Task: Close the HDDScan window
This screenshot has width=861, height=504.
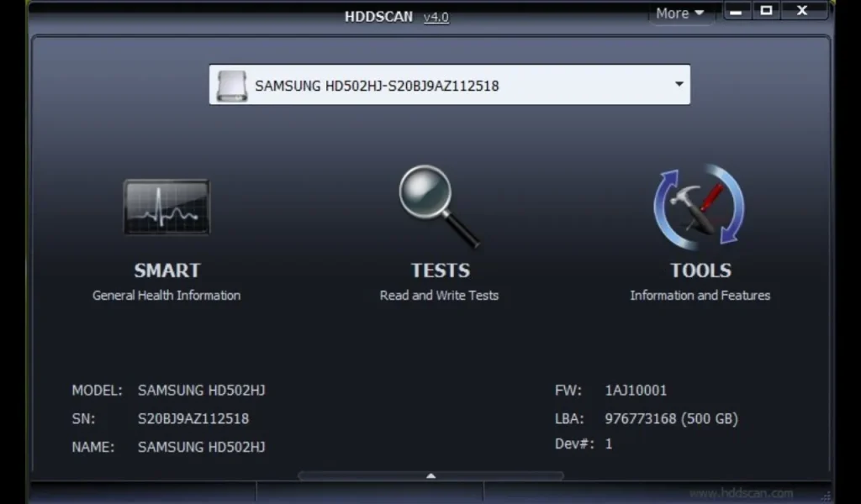Action: (802, 11)
